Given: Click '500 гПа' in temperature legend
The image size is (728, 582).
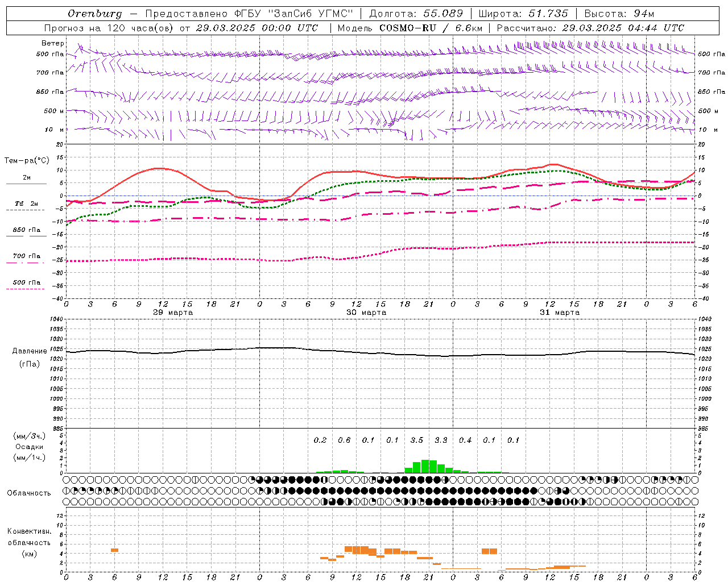Looking at the screenshot, I should tap(27, 282).
